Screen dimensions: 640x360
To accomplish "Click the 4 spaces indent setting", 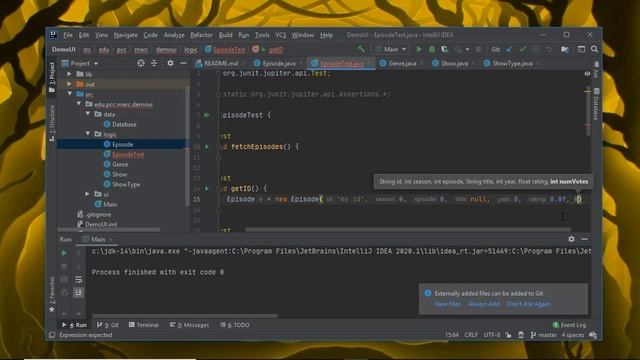I will [572, 335].
